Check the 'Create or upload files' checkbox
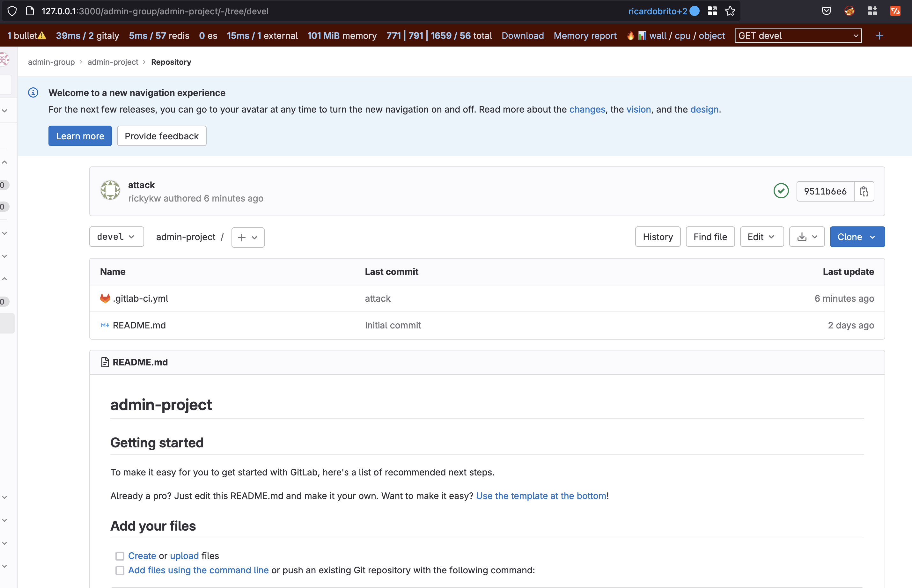The height and width of the screenshot is (588, 912). [120, 556]
